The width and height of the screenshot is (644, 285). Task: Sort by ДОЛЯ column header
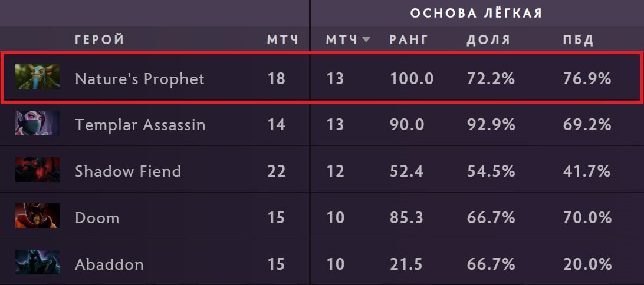[x=488, y=40]
